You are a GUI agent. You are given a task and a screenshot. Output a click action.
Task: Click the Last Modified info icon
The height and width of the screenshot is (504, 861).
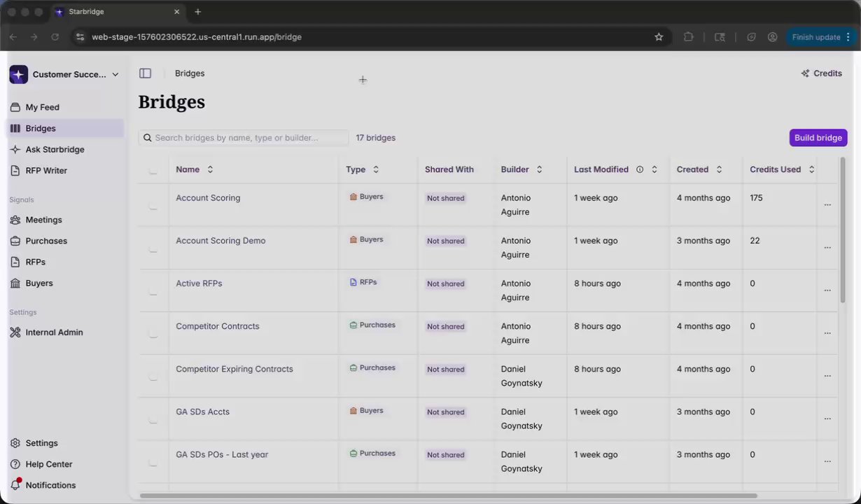click(639, 169)
